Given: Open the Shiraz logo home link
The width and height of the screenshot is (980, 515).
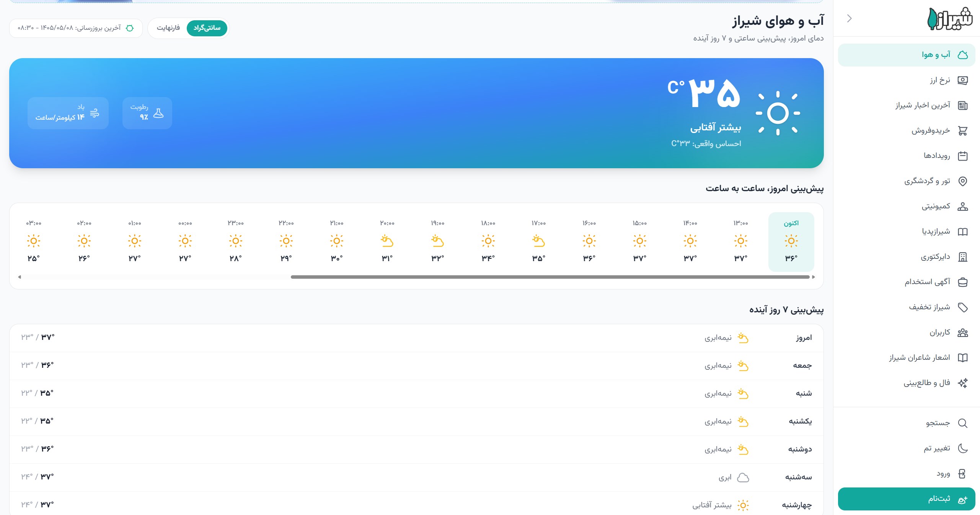Looking at the screenshot, I should 949,18.
